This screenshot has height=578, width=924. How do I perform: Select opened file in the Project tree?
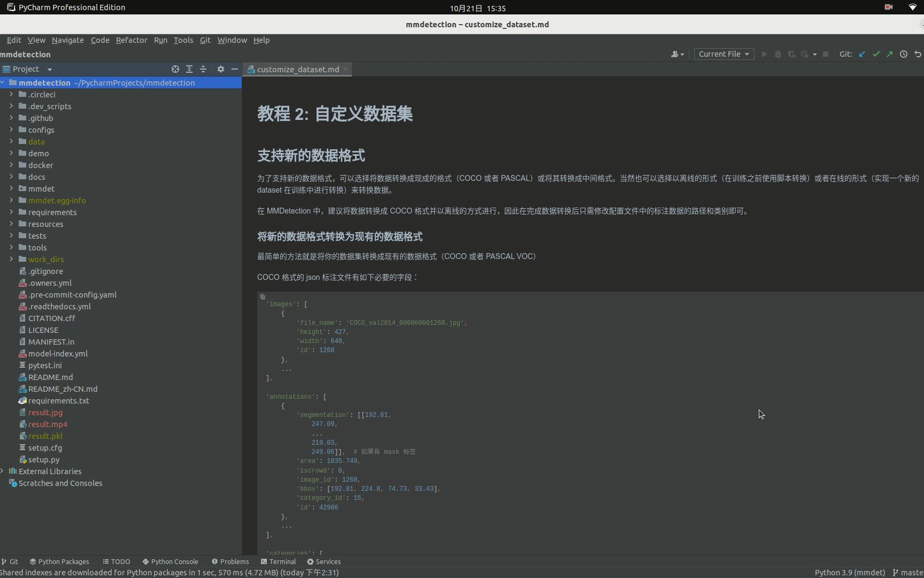[175, 69]
